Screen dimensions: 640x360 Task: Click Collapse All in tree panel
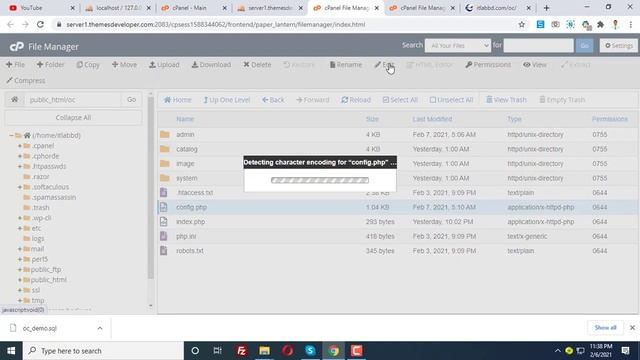point(73,118)
